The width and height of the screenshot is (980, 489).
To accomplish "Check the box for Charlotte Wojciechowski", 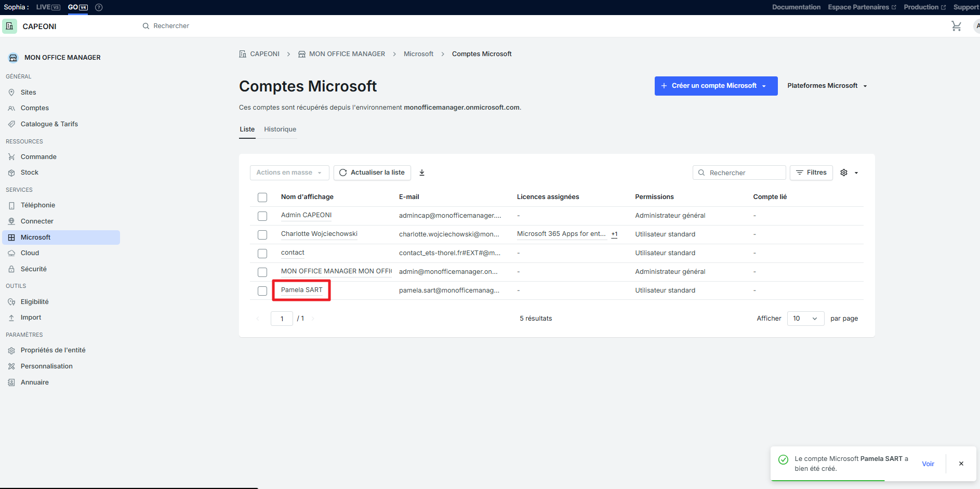I will pyautogui.click(x=262, y=235).
